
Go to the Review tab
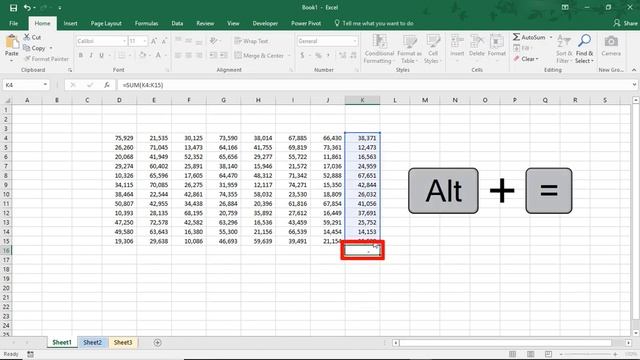(x=205, y=23)
